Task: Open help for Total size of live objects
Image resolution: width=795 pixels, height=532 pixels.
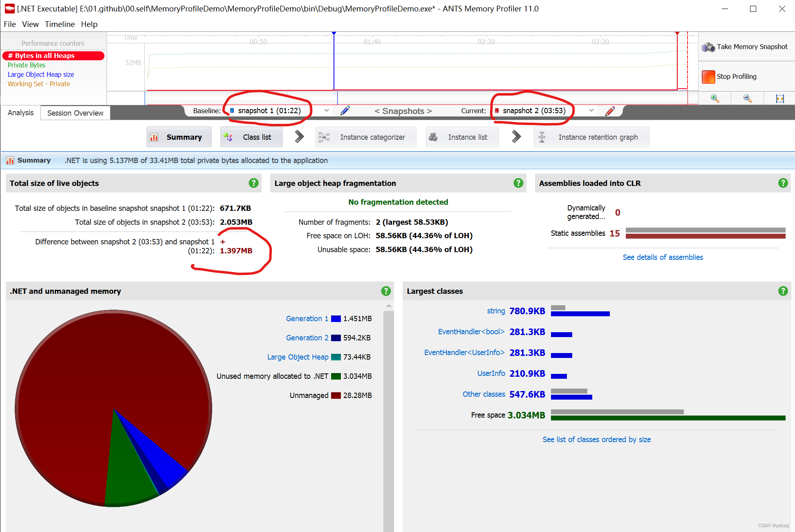Action: click(x=253, y=183)
